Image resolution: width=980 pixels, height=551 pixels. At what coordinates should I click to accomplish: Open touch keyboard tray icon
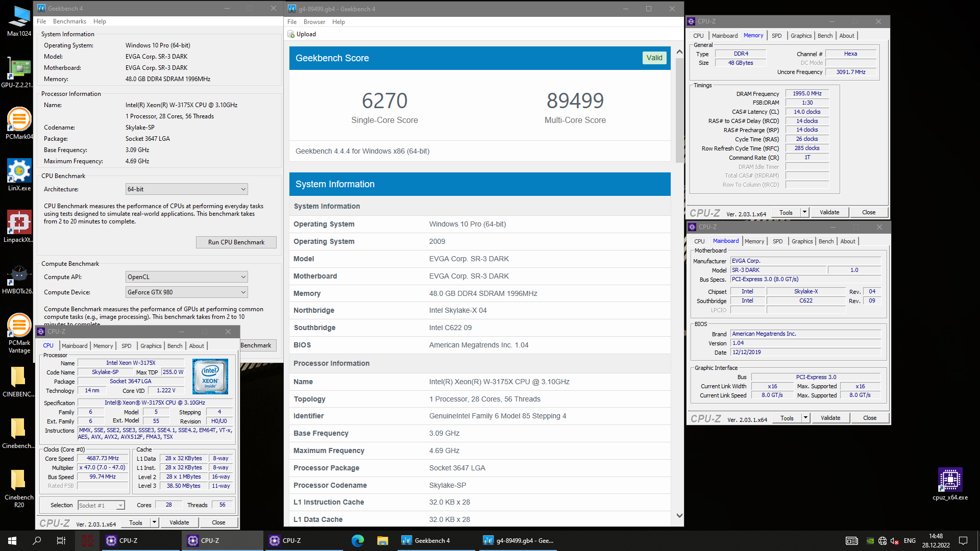click(x=851, y=541)
